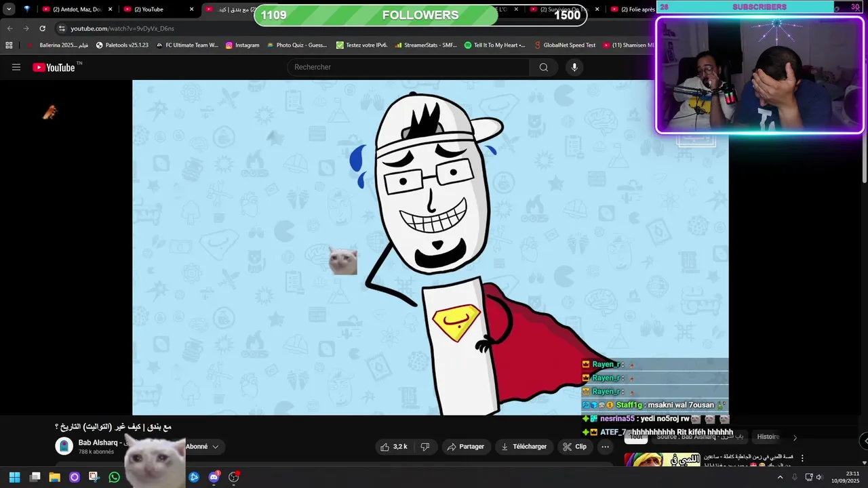Open the tab search chevron dropdown
The width and height of the screenshot is (868, 488).
click(x=9, y=9)
